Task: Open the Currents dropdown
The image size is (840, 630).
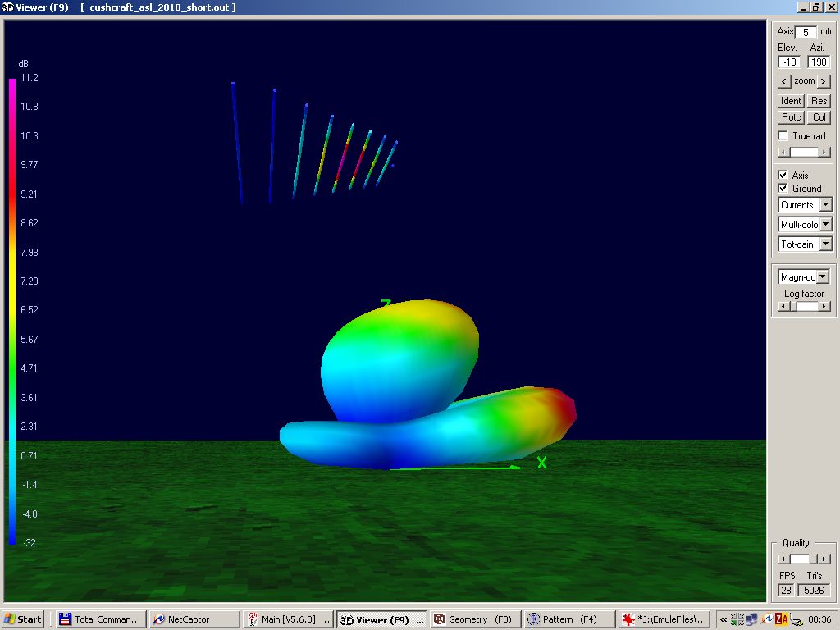Action: [x=825, y=205]
